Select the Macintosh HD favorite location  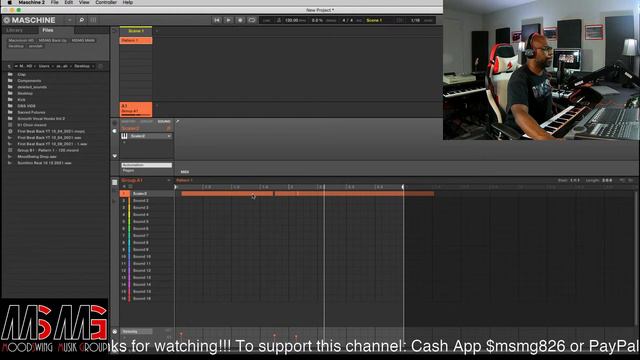[x=21, y=40]
